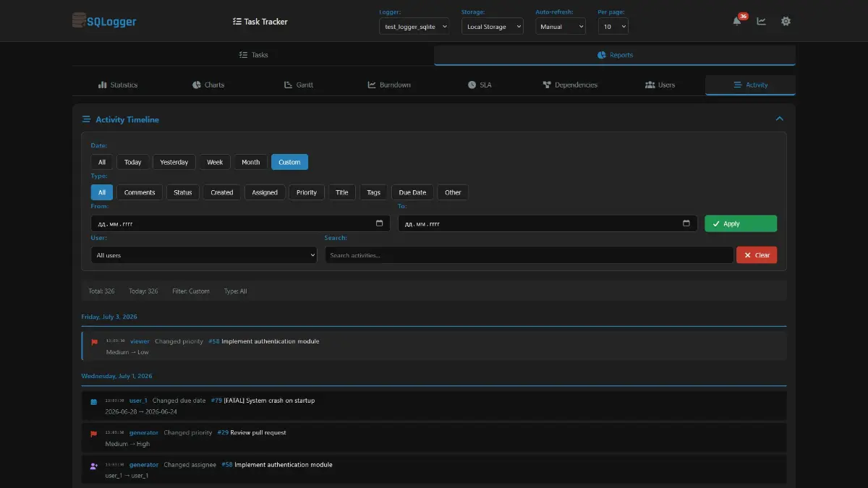Open calendar picker in From date field
The width and height of the screenshot is (868, 488).
(380, 223)
